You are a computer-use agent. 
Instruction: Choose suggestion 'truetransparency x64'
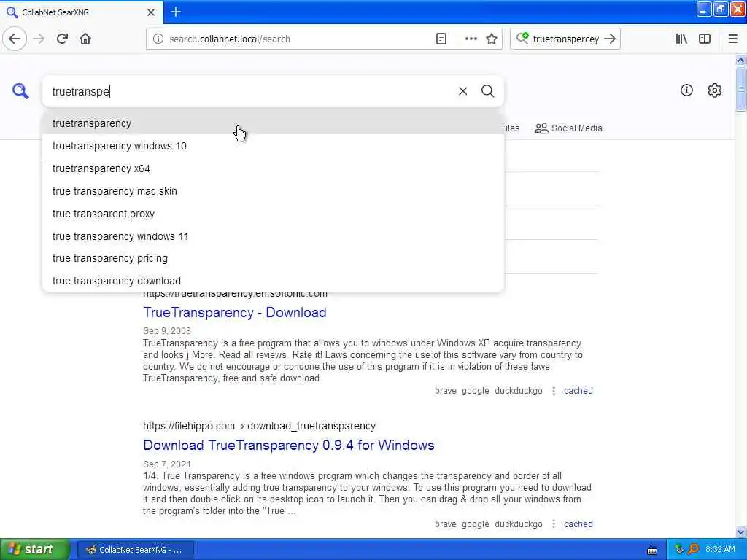tap(273, 168)
